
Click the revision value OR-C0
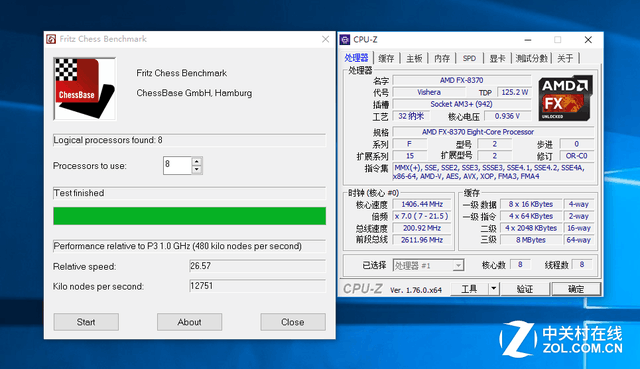click(576, 156)
